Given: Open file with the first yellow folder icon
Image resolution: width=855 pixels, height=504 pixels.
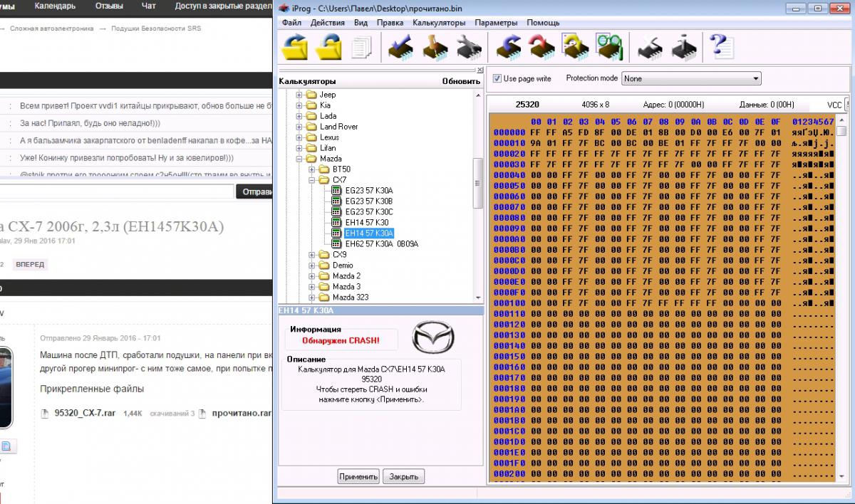Looking at the screenshot, I should tap(294, 48).
